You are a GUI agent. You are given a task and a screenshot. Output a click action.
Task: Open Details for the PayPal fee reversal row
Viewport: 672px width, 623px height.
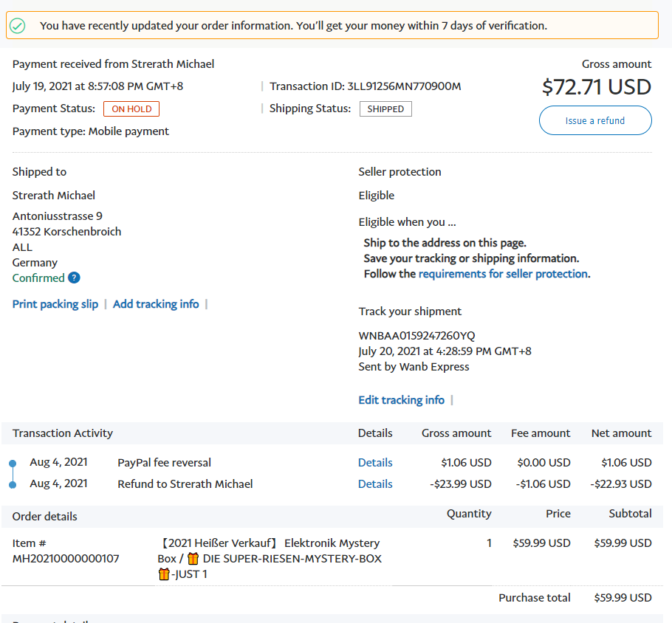coord(375,463)
